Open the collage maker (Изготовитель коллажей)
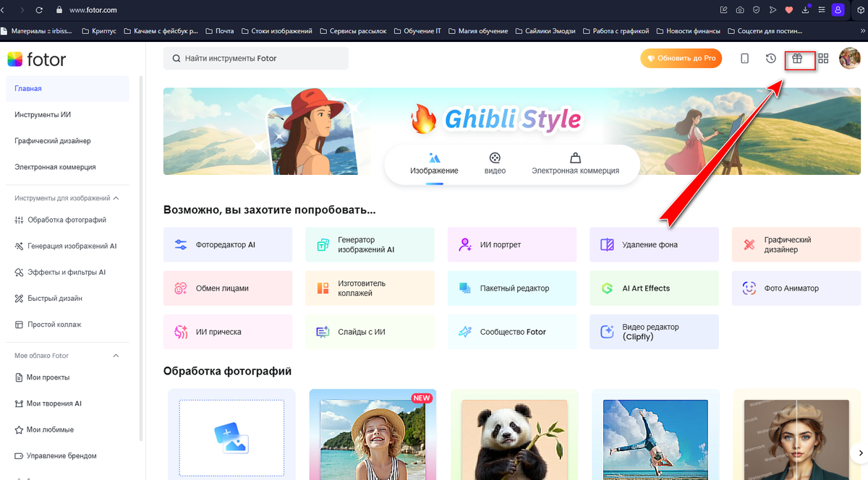This screenshot has width=868, height=480. [x=369, y=288]
